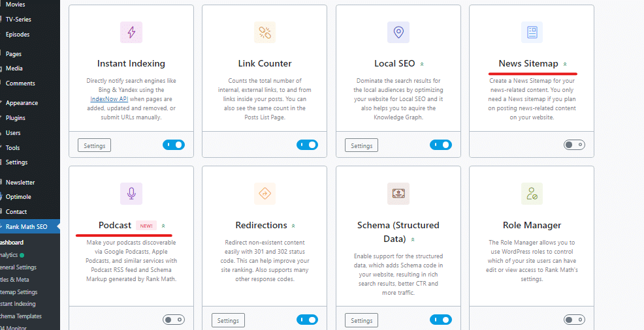Click the Link Counter broken-chain icon
The height and width of the screenshot is (330, 644).
click(265, 33)
